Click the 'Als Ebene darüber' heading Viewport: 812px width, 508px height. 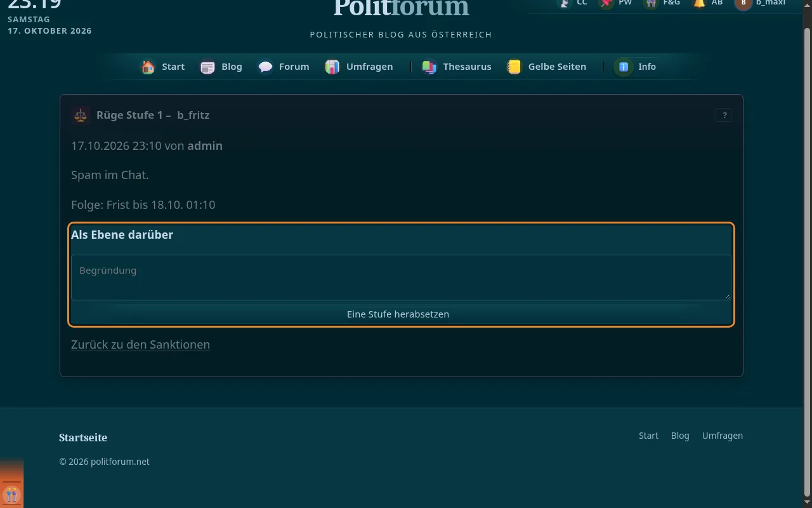point(122,235)
